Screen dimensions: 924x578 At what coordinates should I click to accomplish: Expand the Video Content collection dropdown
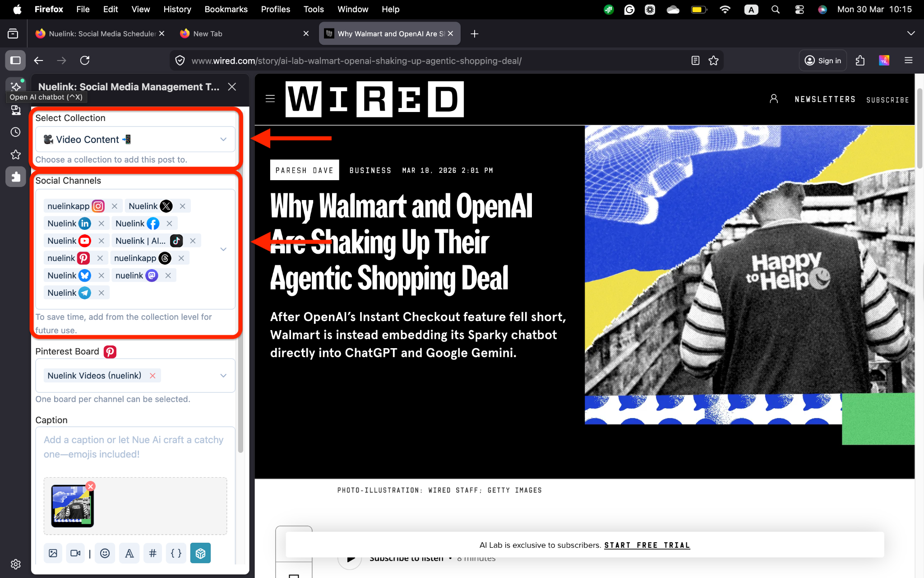coord(223,139)
